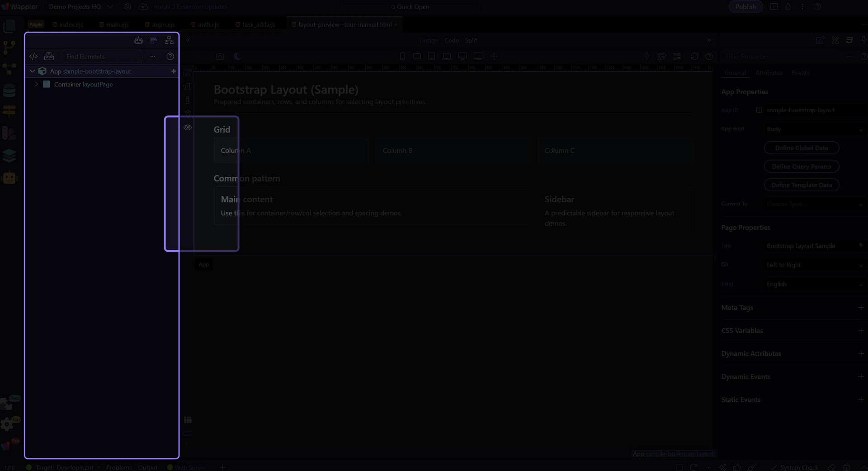
Task: Toggle visibility with the eye icon
Action: pyautogui.click(x=188, y=128)
